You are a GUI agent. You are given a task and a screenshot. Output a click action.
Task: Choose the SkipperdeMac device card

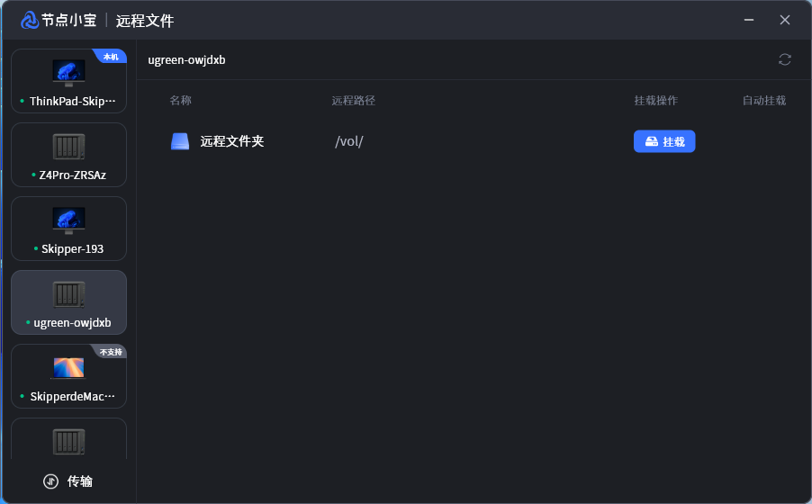[68, 376]
